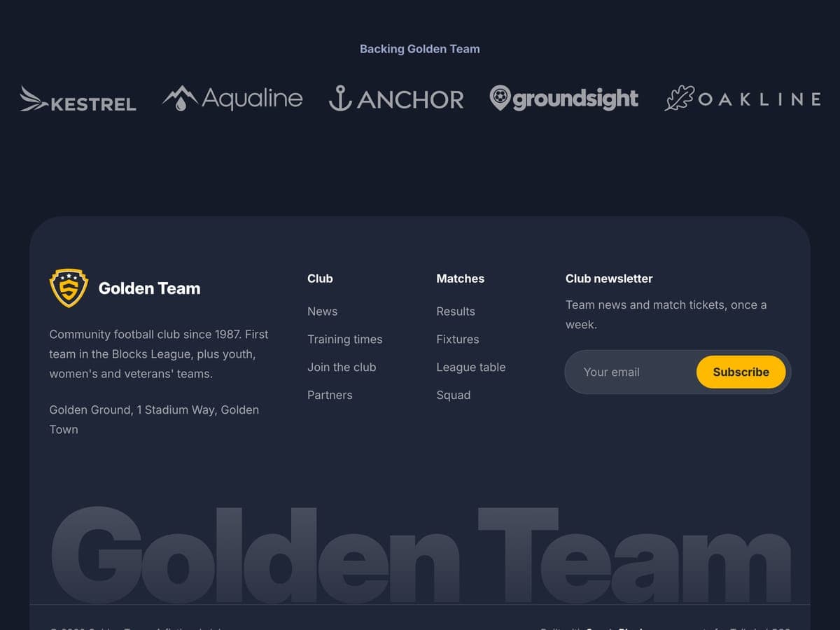Click the groundsight sponsor logo
Screen dimensions: 840x630
[x=564, y=99]
